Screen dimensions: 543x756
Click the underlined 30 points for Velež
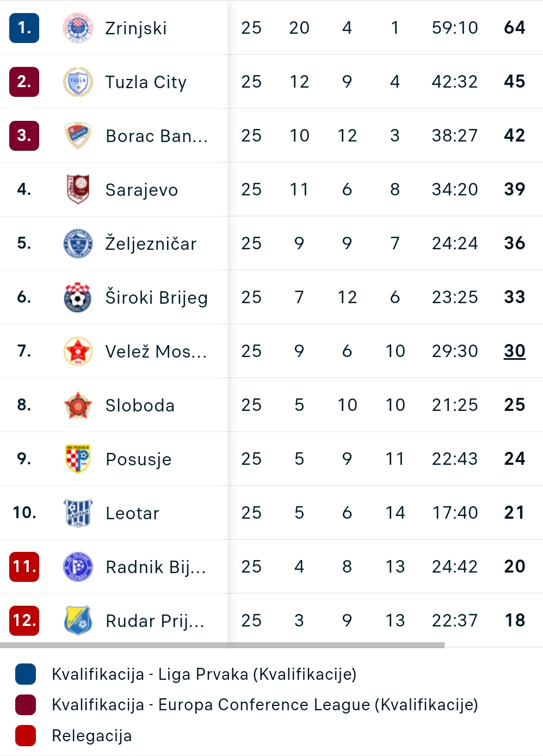pyautogui.click(x=514, y=351)
